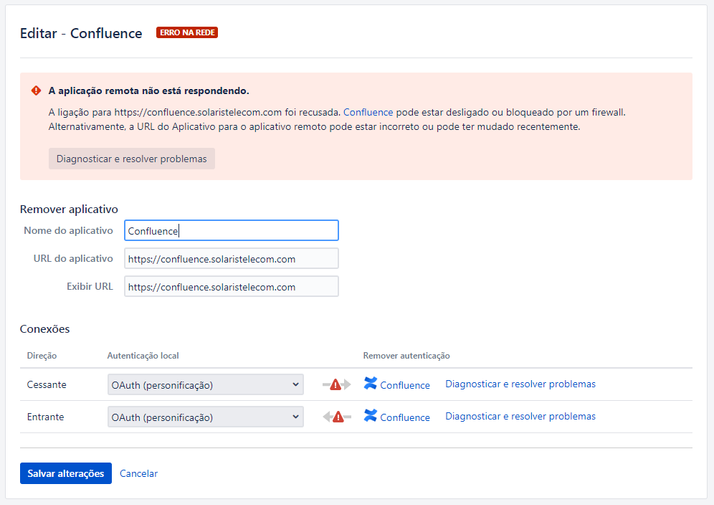Open Confluence link in the error message

[368, 112]
